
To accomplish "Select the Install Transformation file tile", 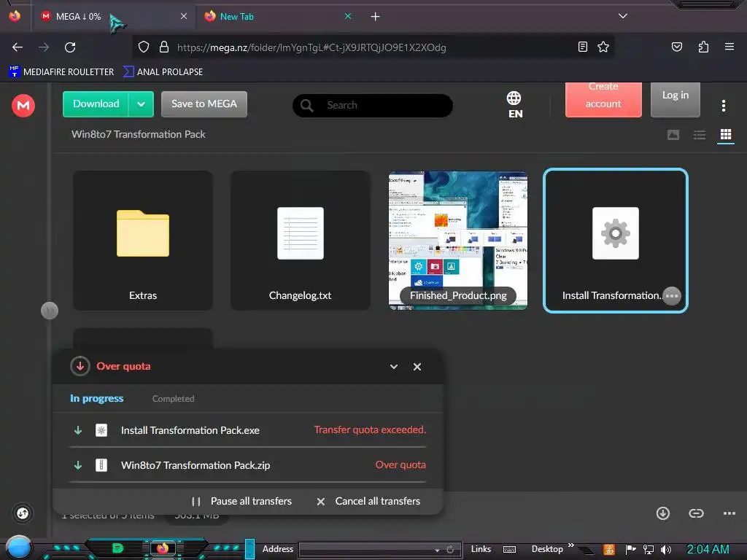I will pyautogui.click(x=616, y=241).
